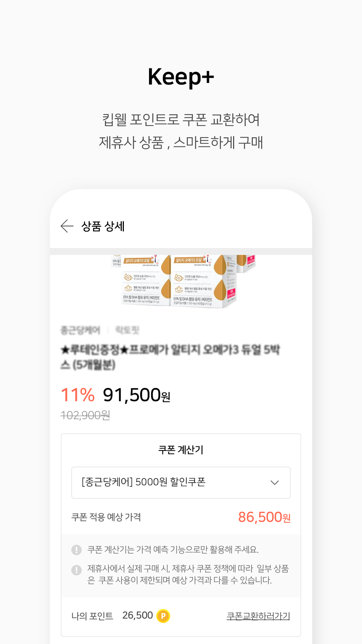Click the 11% discount rate
This screenshot has width=362, height=644.
coord(78,395)
